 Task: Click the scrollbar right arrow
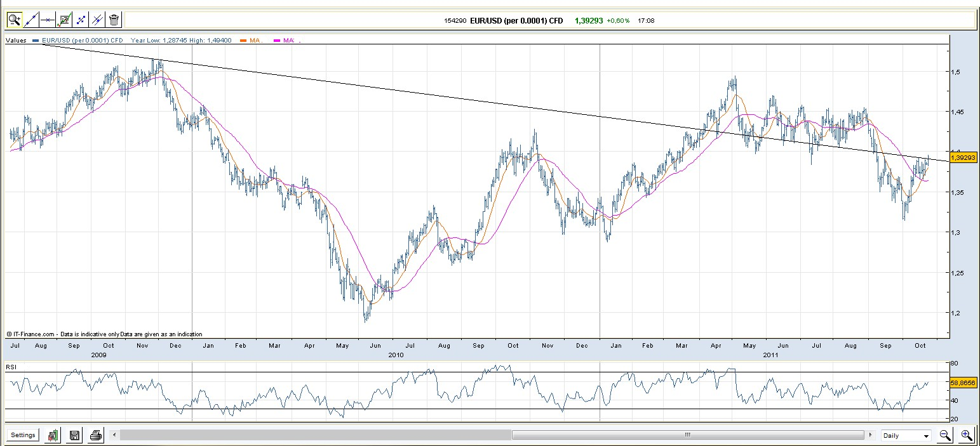coord(869,435)
